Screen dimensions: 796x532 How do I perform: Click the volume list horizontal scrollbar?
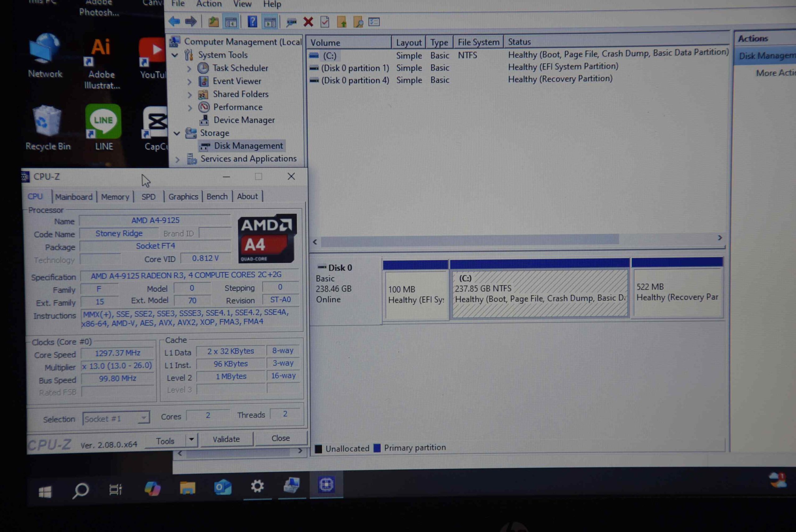(x=470, y=241)
